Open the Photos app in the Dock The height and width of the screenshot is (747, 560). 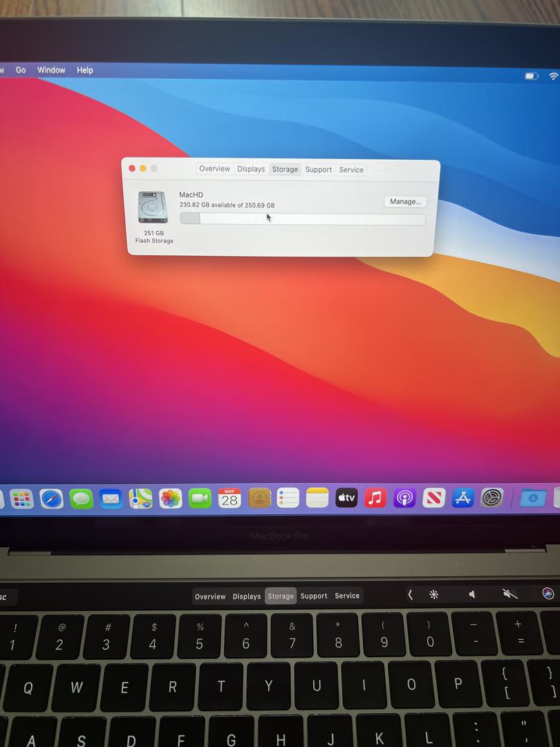tap(171, 499)
